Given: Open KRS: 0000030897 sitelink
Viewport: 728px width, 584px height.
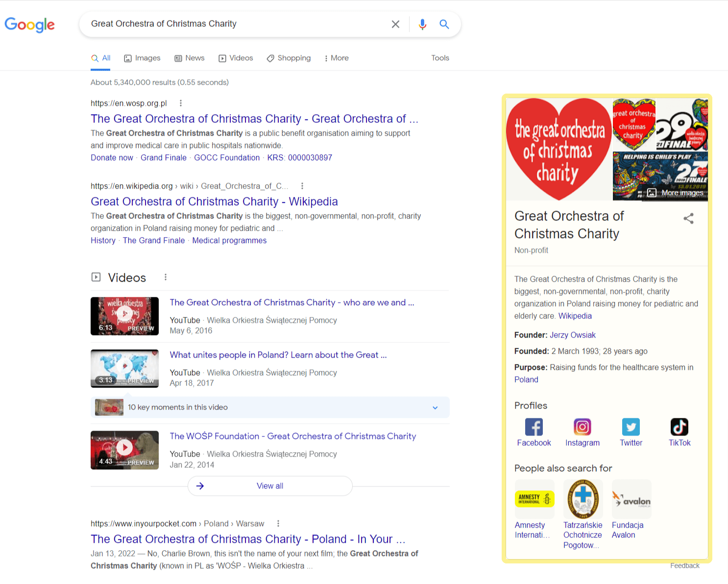Looking at the screenshot, I should (x=300, y=157).
